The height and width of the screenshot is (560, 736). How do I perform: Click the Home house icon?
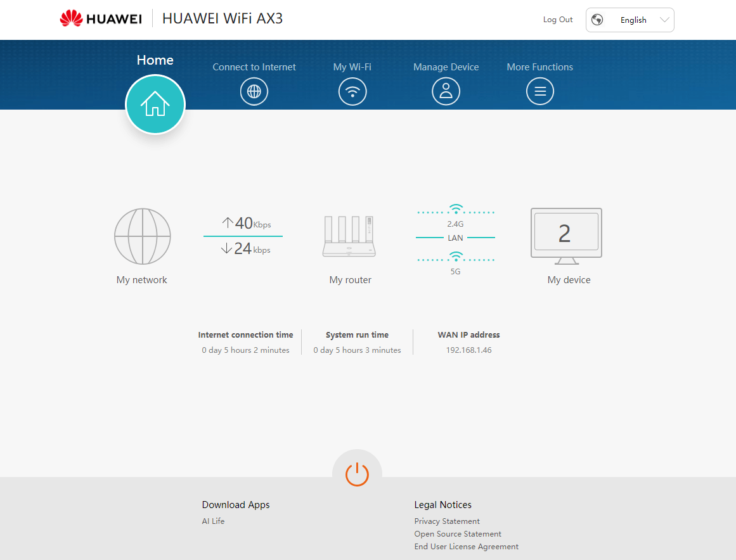155,105
